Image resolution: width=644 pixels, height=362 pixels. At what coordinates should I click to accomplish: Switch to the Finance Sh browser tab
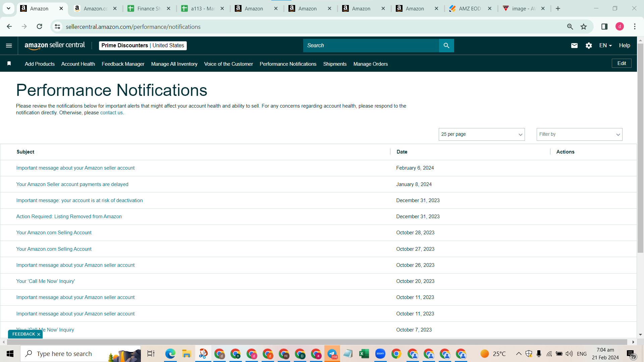pos(149,8)
